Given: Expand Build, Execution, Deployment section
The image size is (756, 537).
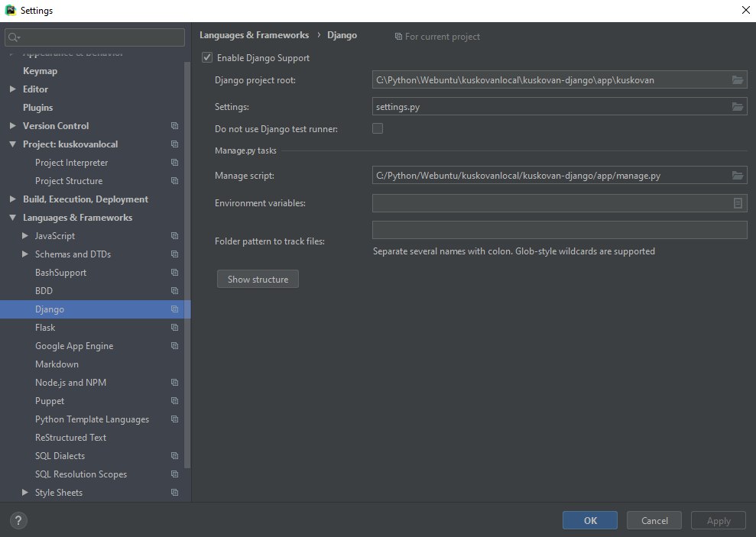Looking at the screenshot, I should coord(12,199).
